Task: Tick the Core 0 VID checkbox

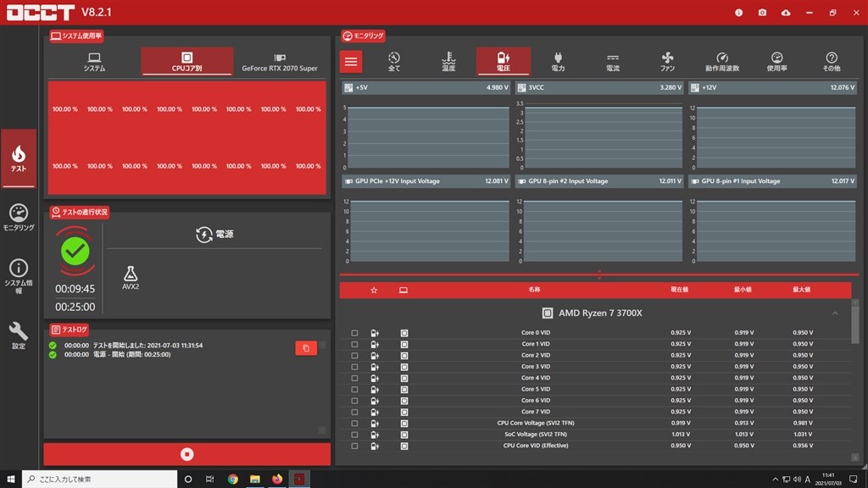Action: 354,333
